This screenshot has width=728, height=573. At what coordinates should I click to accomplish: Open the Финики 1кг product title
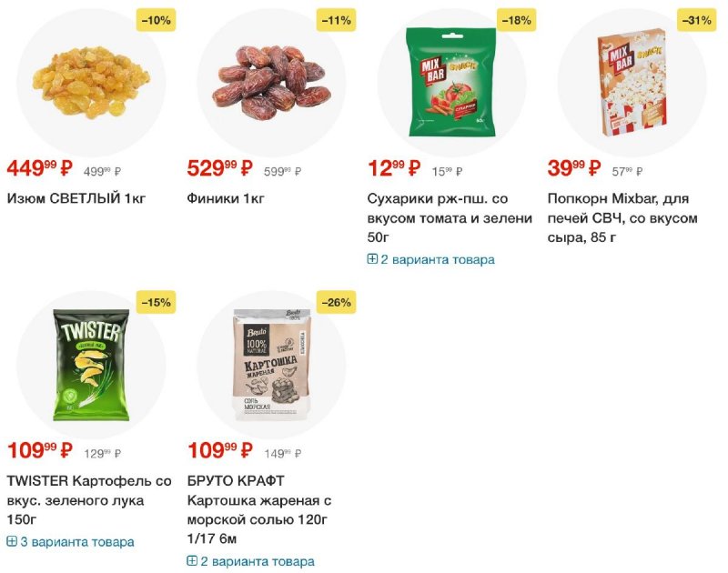pyautogui.click(x=226, y=198)
